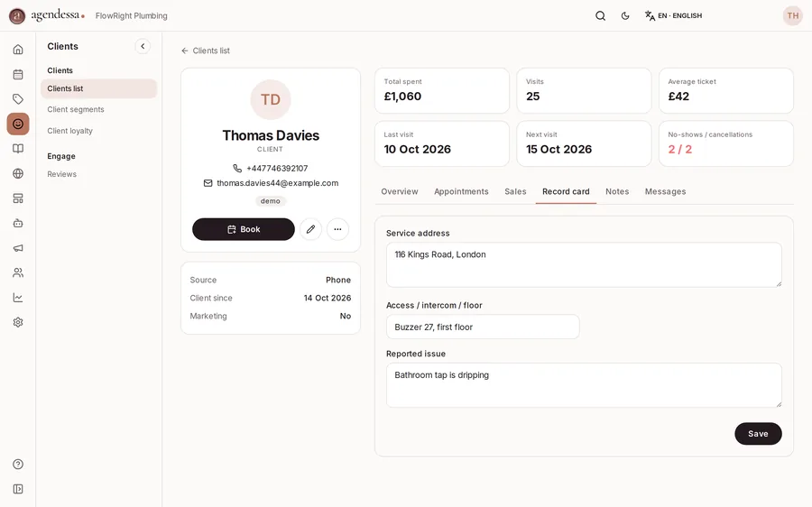The height and width of the screenshot is (507, 812).
Task: Click the Marketing value No
Action: 346,316
